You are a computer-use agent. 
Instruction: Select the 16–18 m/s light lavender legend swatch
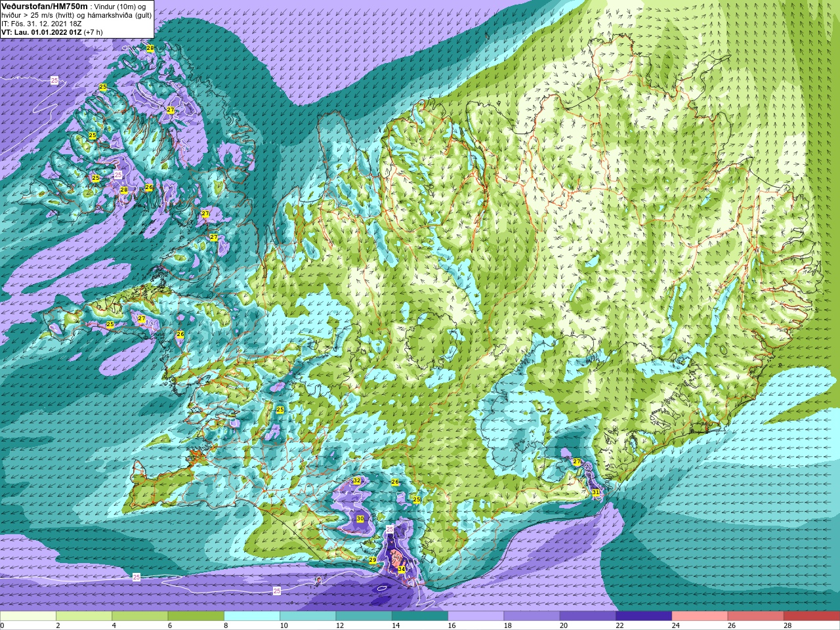click(476, 616)
